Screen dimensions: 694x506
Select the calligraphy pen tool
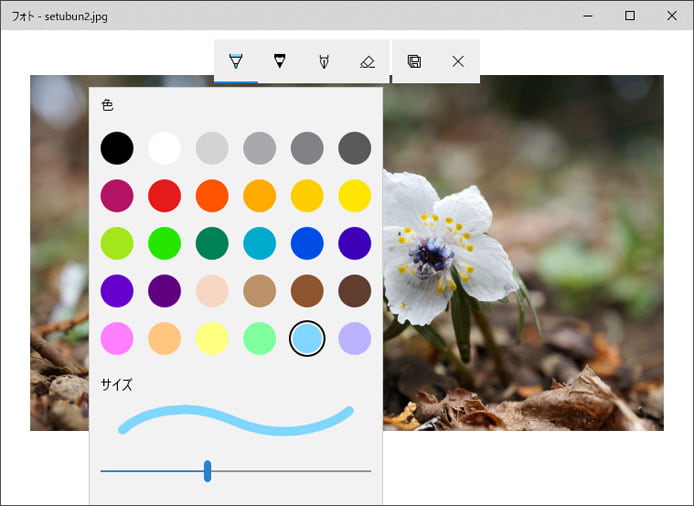[324, 61]
